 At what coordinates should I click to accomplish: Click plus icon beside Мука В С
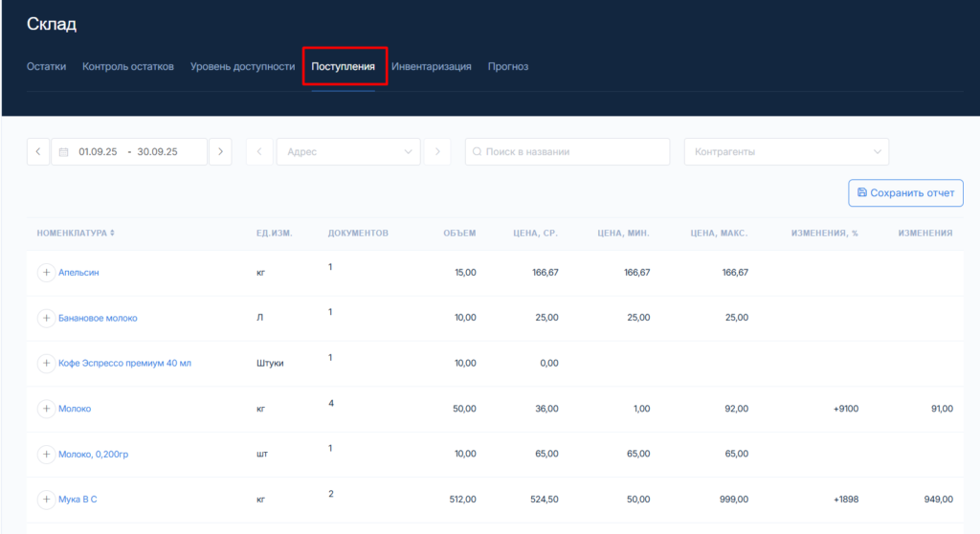(x=46, y=500)
